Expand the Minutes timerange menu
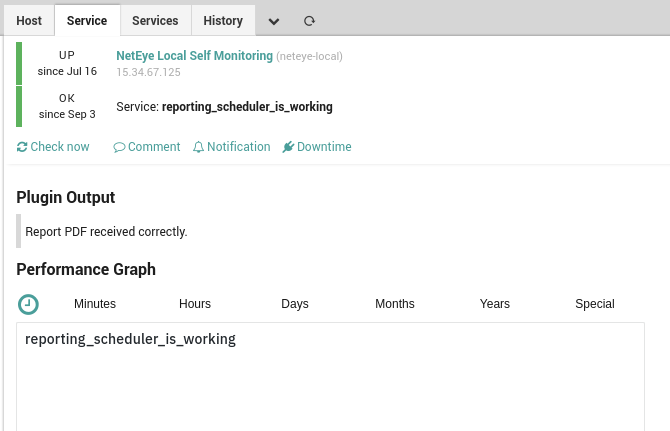 point(95,304)
